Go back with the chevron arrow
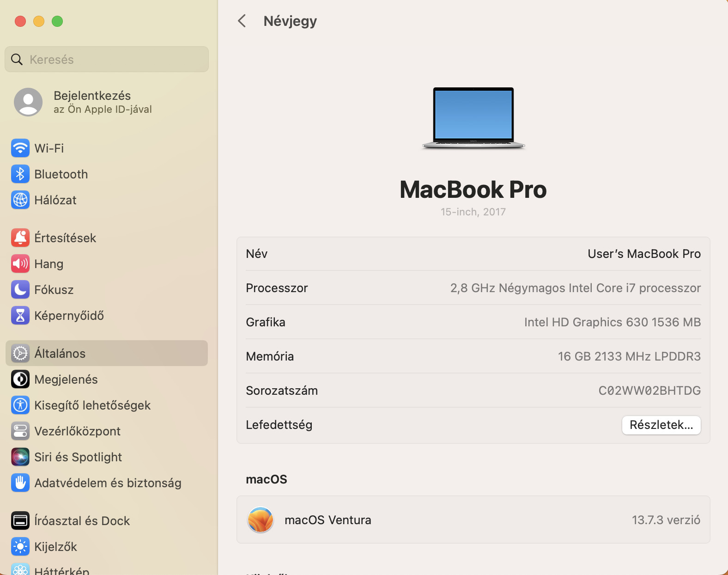Image resolution: width=728 pixels, height=575 pixels. pos(242,21)
